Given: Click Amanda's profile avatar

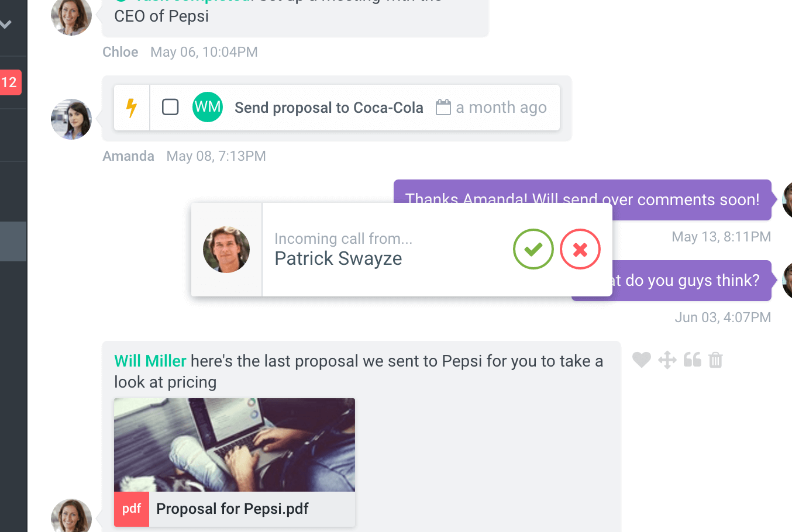Looking at the screenshot, I should click(71, 119).
